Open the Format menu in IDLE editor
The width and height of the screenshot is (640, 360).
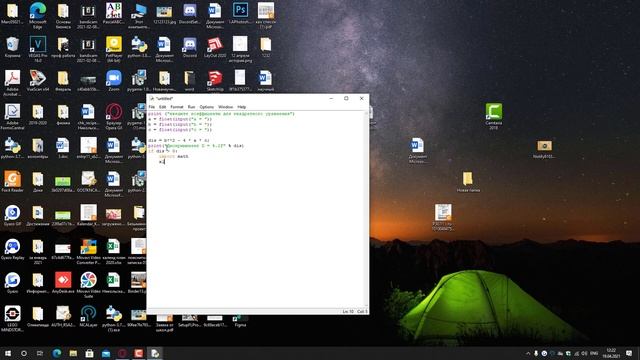tap(177, 107)
